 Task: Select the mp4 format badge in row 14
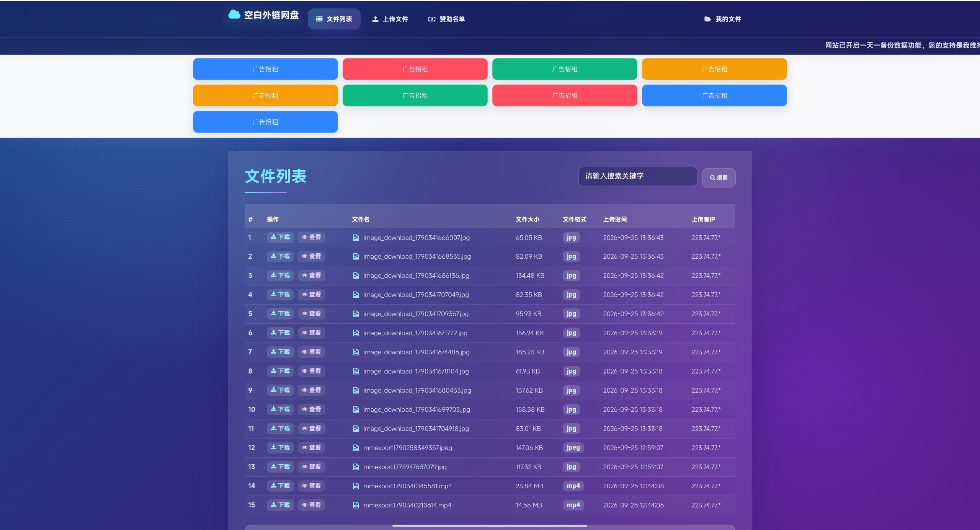click(x=573, y=486)
